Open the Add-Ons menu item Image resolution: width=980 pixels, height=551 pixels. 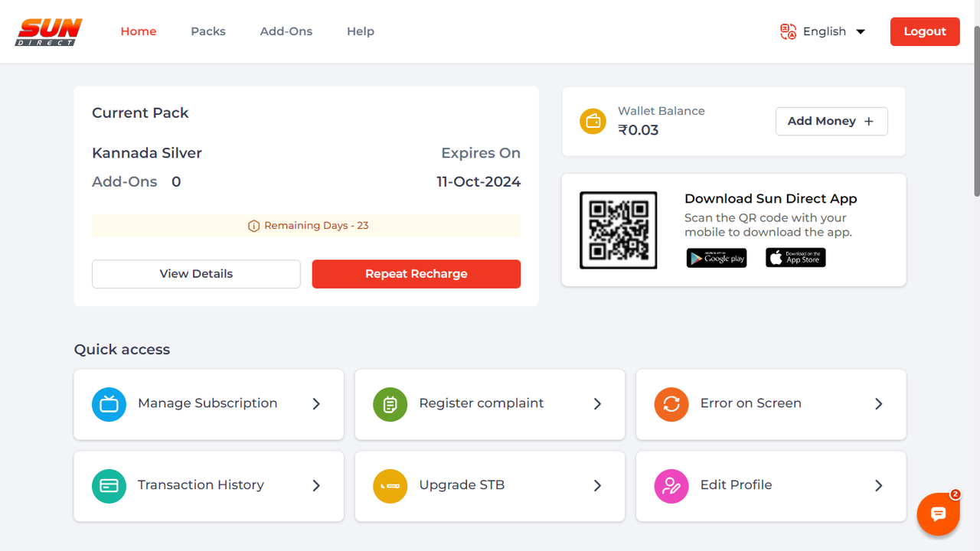(286, 31)
